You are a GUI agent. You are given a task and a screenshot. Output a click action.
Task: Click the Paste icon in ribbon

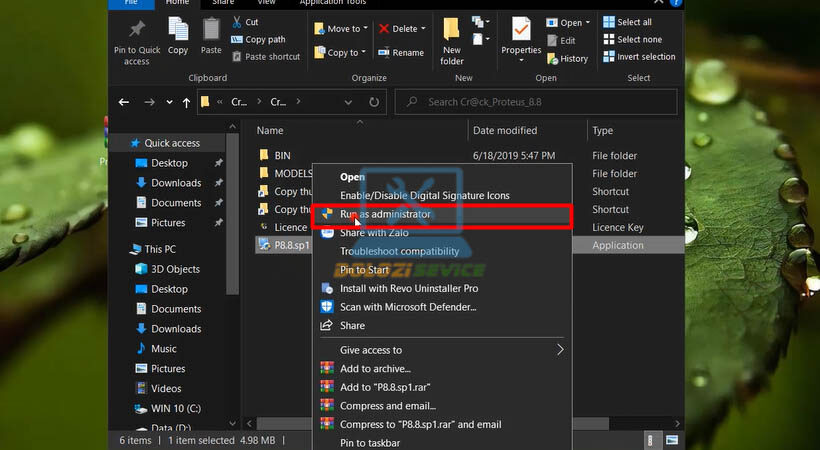pyautogui.click(x=211, y=36)
